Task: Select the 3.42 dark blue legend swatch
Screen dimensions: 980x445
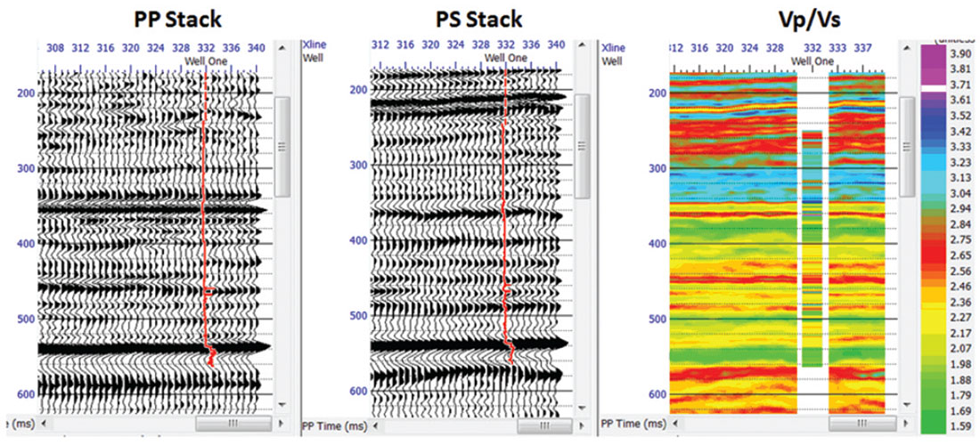Action: pos(932,132)
